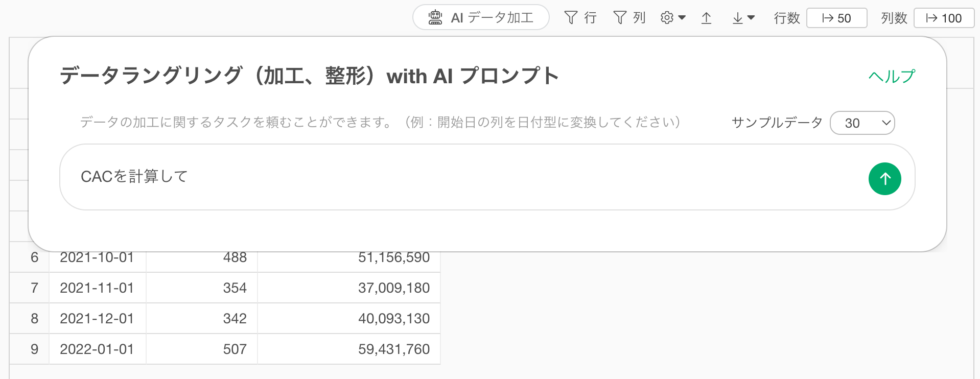Click the download arrow icon
This screenshot has width=980, height=379.
[x=737, y=18]
